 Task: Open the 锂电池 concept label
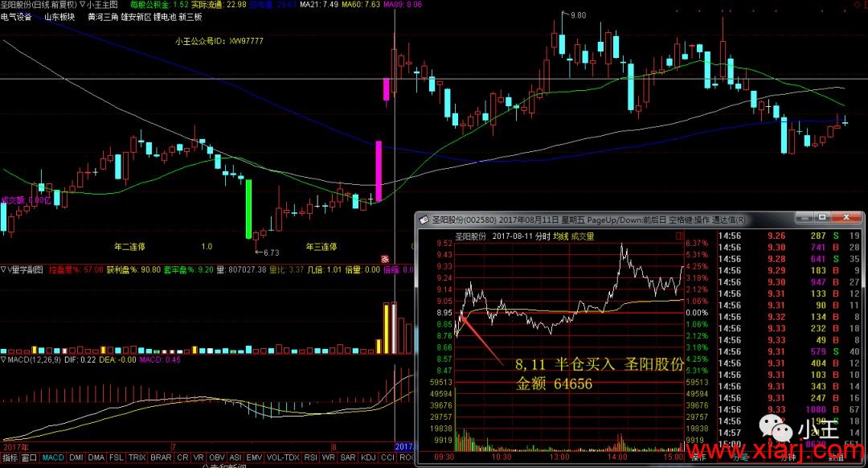(x=166, y=17)
